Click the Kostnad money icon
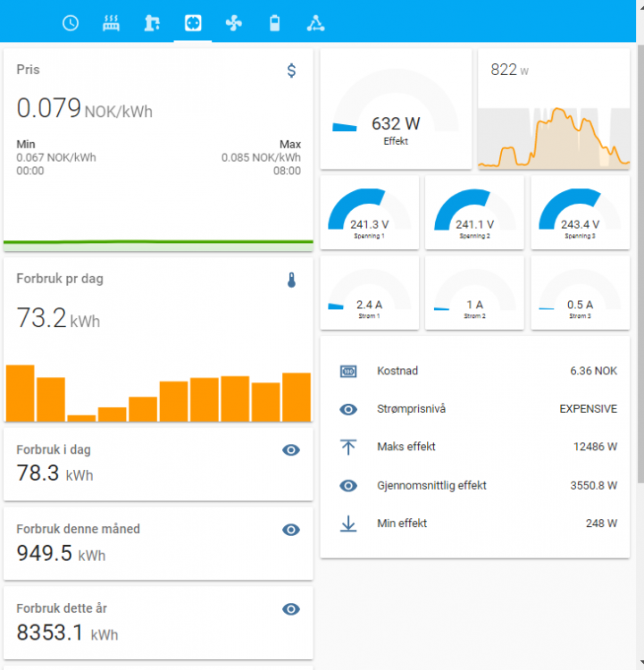Screen dimensions: 644x670 (x=348, y=371)
